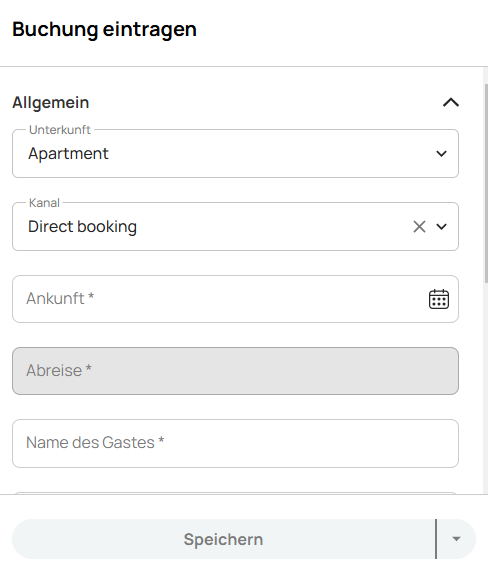
Task: Click the partially visible field below Name des Gastes
Action: point(235,493)
